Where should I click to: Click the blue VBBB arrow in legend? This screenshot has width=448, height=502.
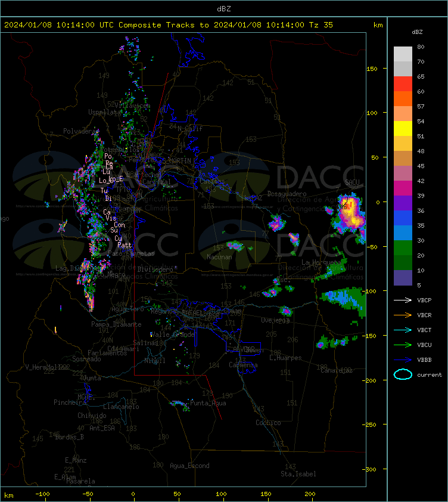tap(403, 360)
